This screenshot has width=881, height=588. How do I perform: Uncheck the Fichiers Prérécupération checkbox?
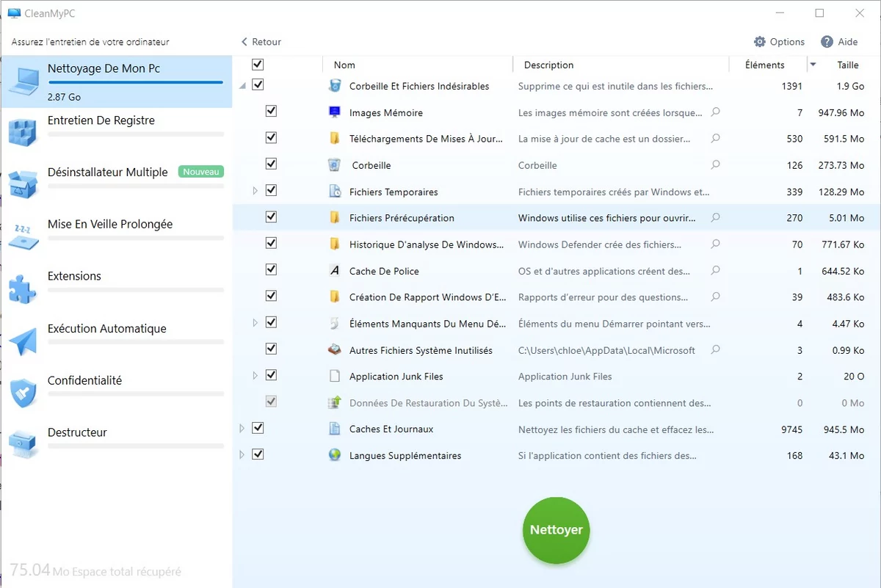[271, 217]
